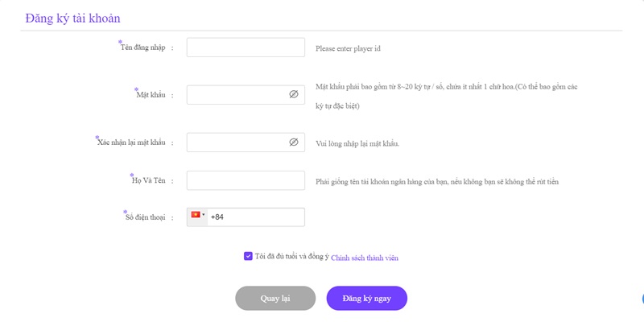644x322 pixels.
Task: Focus the Họ Và Tên input field
Action: point(246,180)
